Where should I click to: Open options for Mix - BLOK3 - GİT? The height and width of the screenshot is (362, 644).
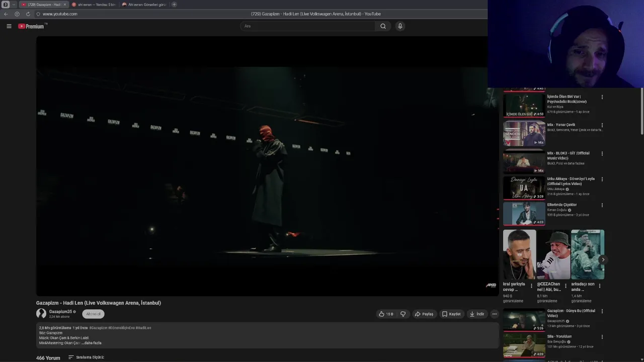(602, 154)
